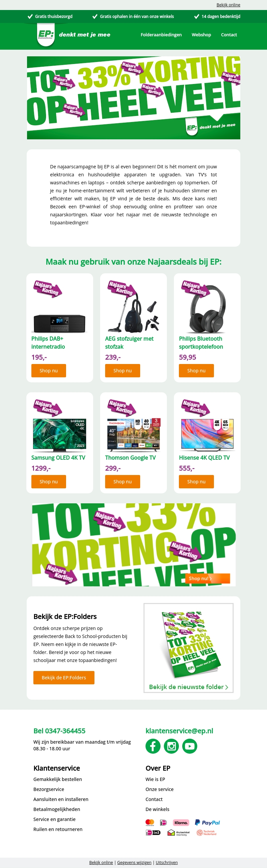The image size is (267, 868).
Task: Shop nu for Samsung OLED 4K TV
Action: 49,482
